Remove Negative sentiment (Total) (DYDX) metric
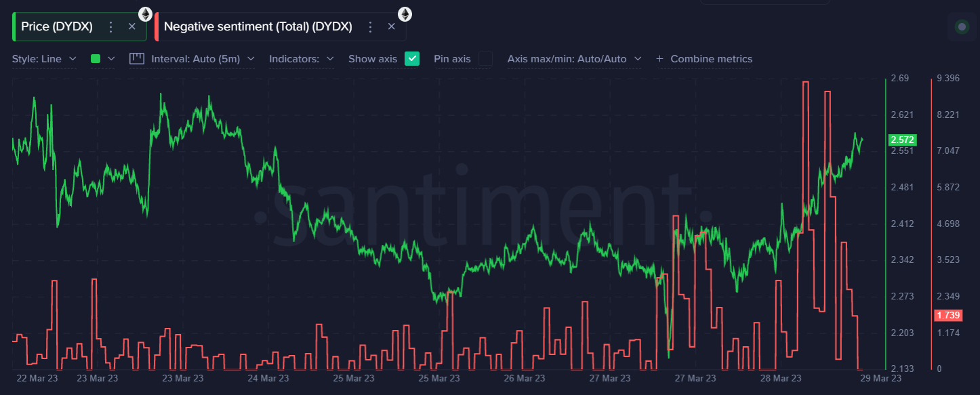 [x=391, y=26]
